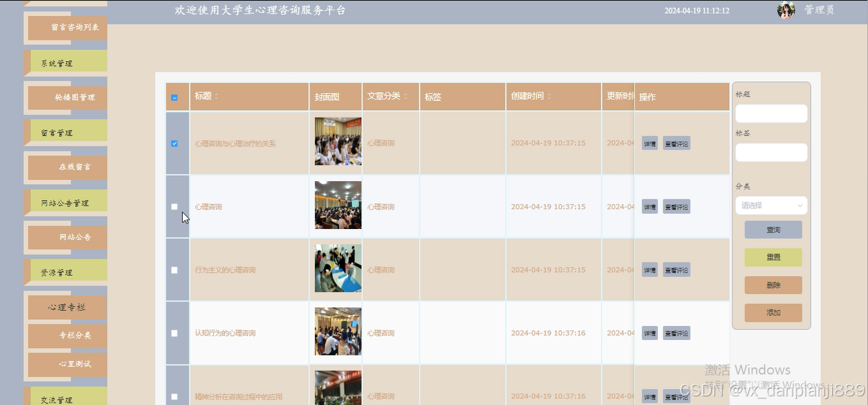Open cover image of the 心理咨询 row
The width and height of the screenshot is (868, 405).
point(338,205)
